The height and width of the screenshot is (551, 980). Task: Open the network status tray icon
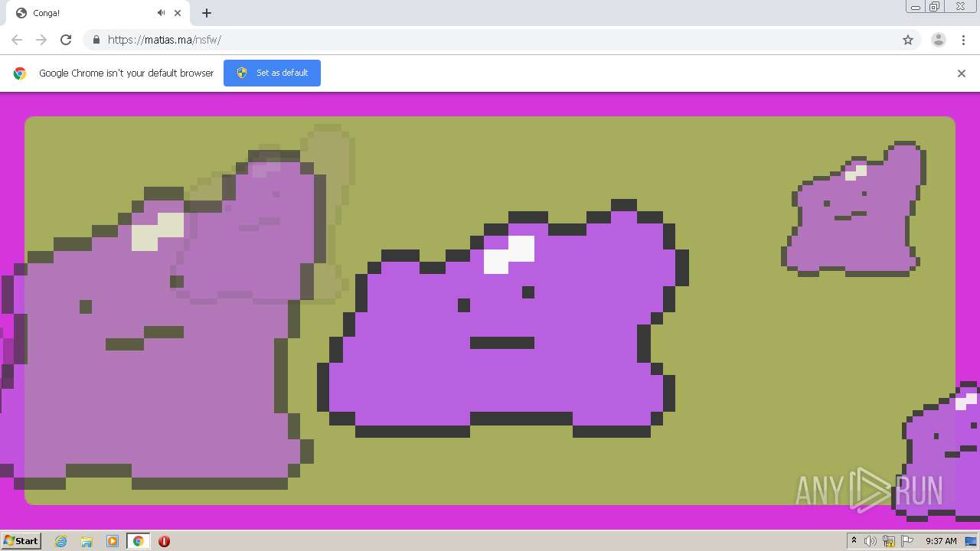(x=889, y=541)
